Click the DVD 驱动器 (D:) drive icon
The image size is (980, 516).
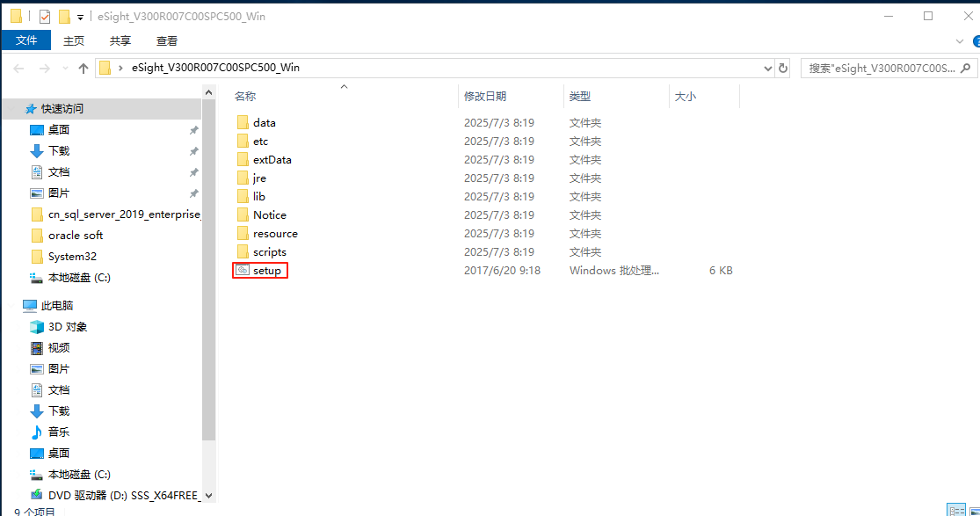pos(37,496)
